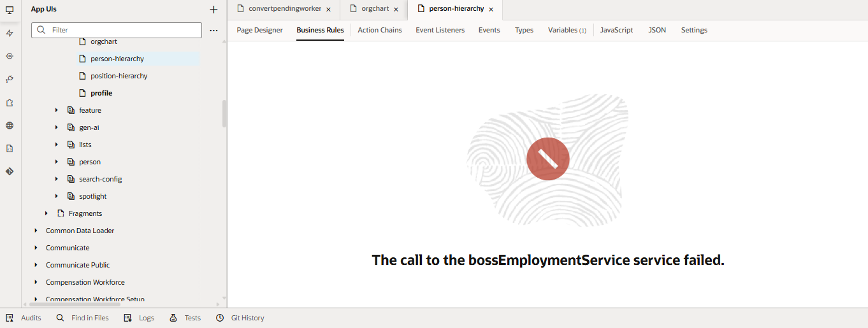Open the Settings tab

pyautogui.click(x=694, y=30)
